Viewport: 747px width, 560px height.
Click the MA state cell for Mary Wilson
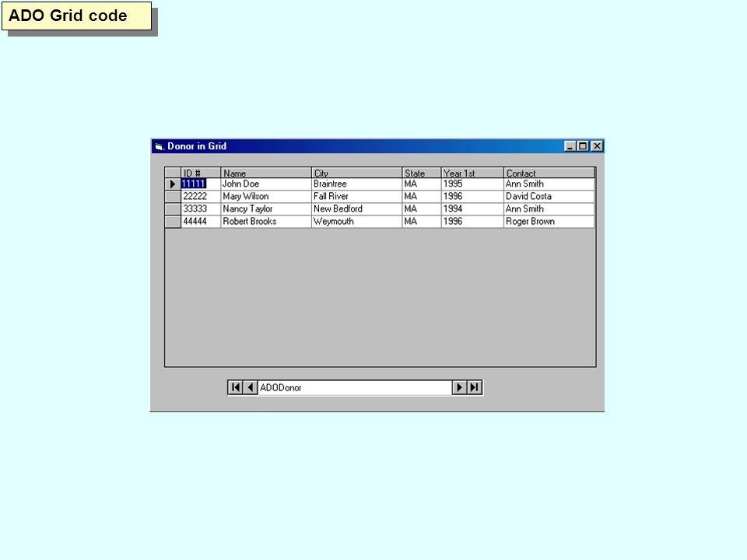(422, 196)
